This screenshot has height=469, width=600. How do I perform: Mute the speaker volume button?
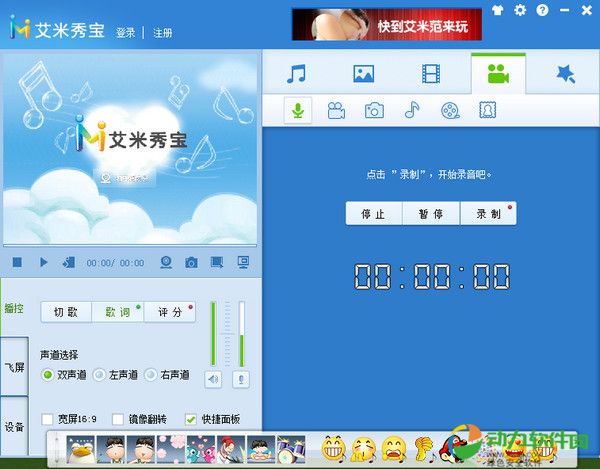[213, 379]
